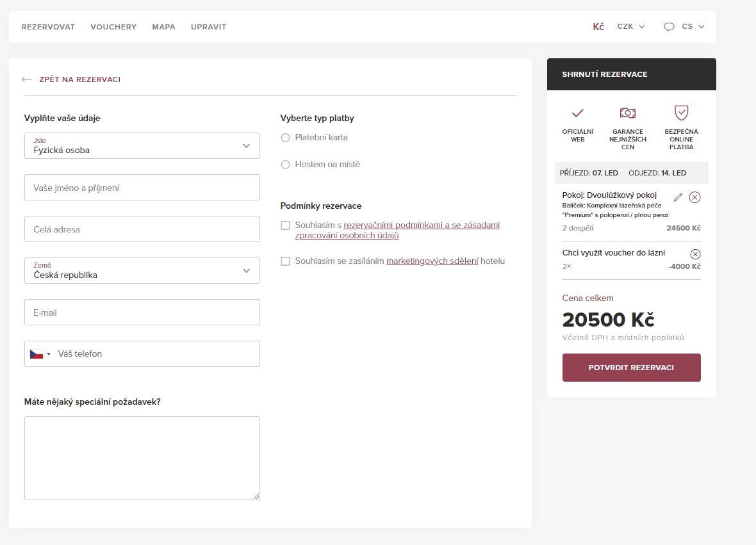Expand the Země country dropdown
Viewport: 756px width, 545px height.
(x=142, y=271)
